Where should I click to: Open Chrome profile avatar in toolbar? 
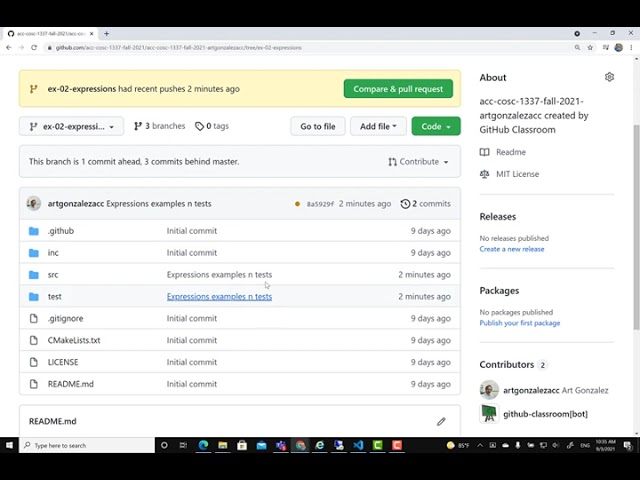click(x=619, y=47)
